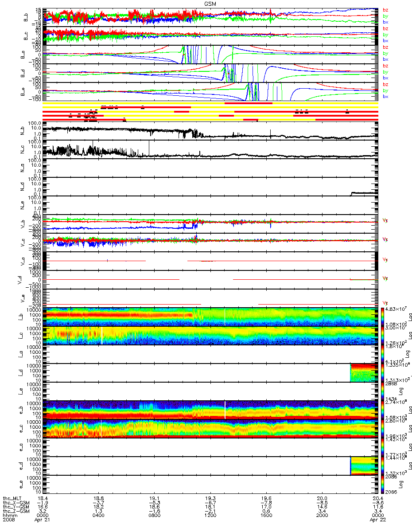Click the 1600 time tick label
This screenshot has height=532, width=412.
pyautogui.click(x=266, y=515)
